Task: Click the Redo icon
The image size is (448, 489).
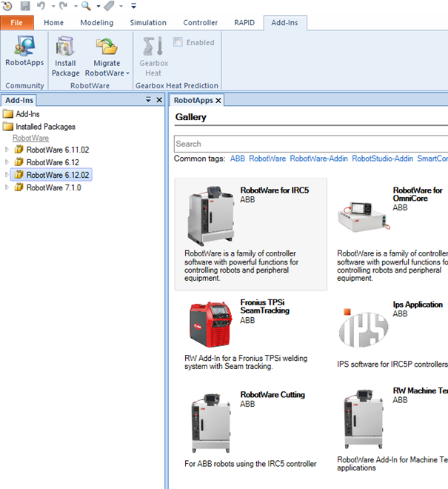Action: point(63,6)
